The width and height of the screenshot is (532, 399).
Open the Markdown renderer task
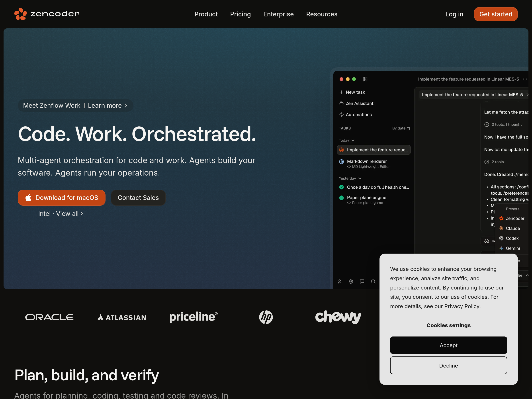(367, 161)
